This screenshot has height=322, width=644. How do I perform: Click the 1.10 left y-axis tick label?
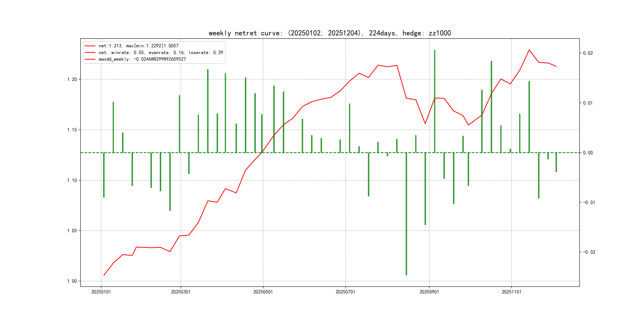coord(72,180)
